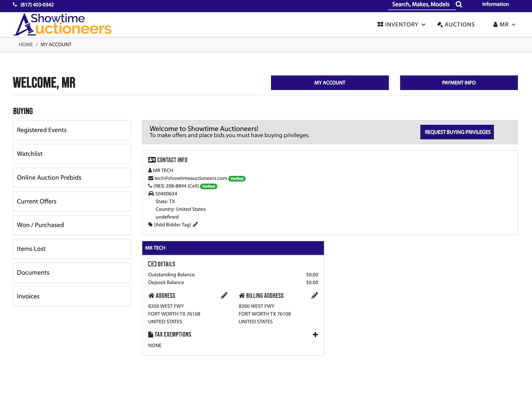This screenshot has height=399, width=532.
Task: Click the Showtime Auctioneers logo
Action: [x=62, y=25]
